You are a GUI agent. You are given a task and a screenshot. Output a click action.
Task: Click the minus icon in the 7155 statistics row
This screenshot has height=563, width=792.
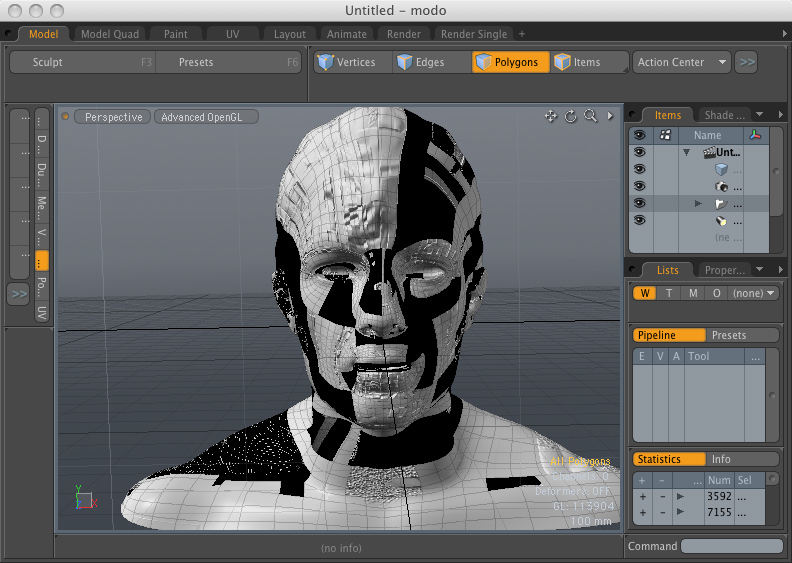[x=662, y=513]
